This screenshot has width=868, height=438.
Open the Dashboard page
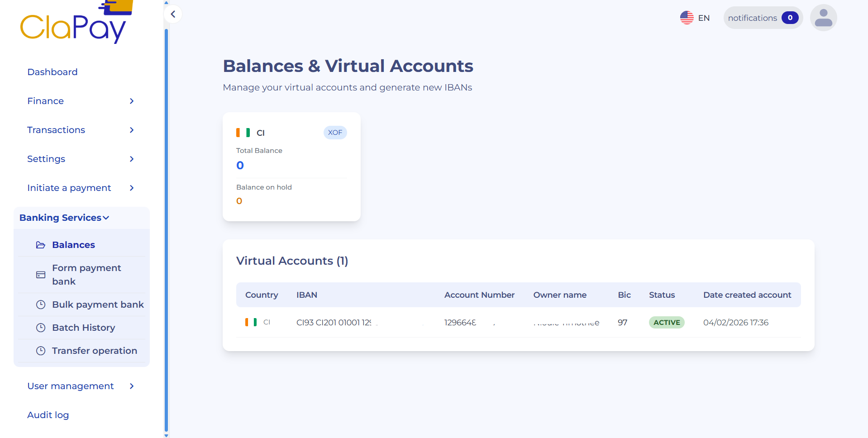click(52, 72)
